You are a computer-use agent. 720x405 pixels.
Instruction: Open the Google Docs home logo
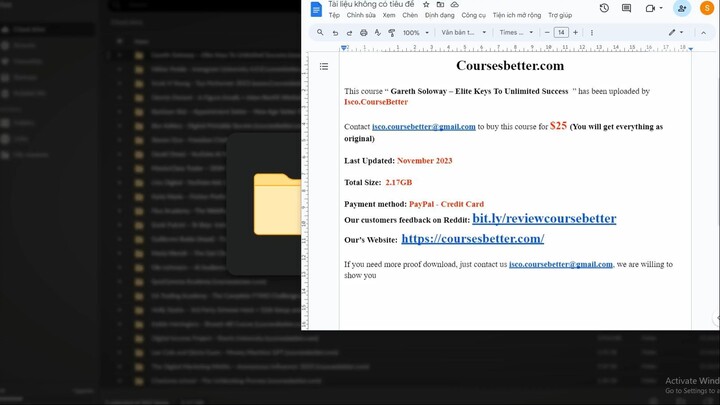point(316,9)
